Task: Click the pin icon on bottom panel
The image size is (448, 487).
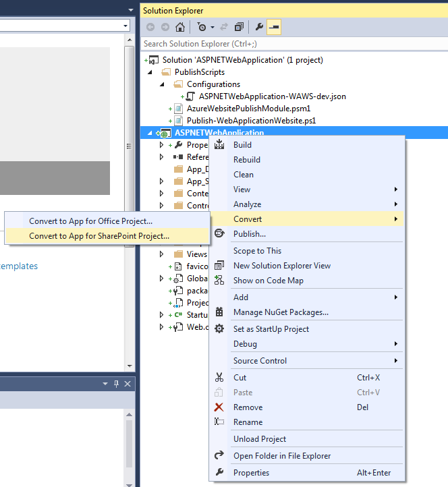Action: [x=117, y=384]
